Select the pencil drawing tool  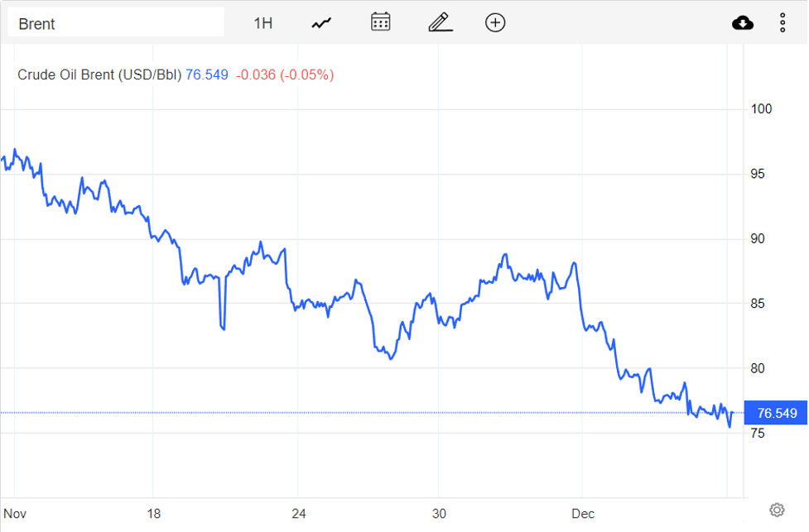pos(440,22)
